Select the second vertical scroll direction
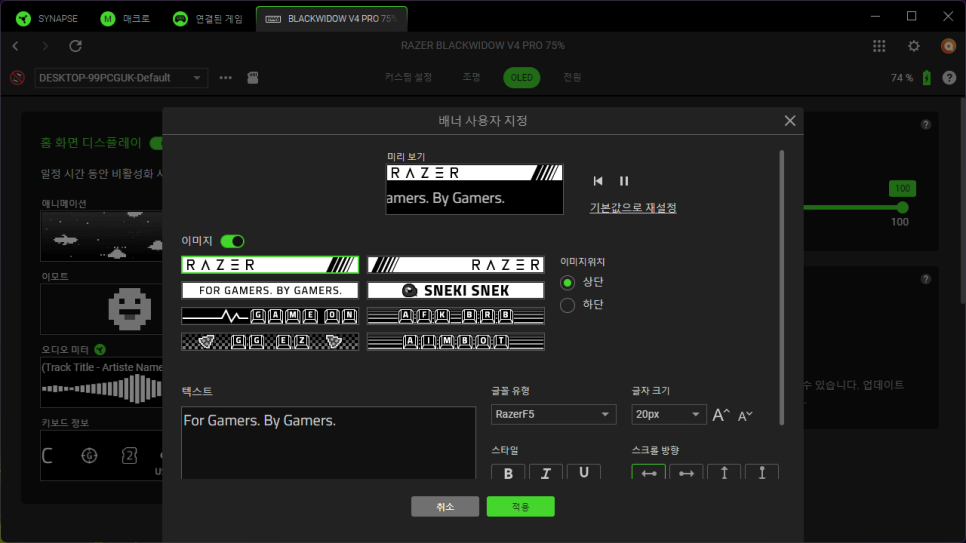This screenshot has width=966, height=543. click(x=761, y=473)
